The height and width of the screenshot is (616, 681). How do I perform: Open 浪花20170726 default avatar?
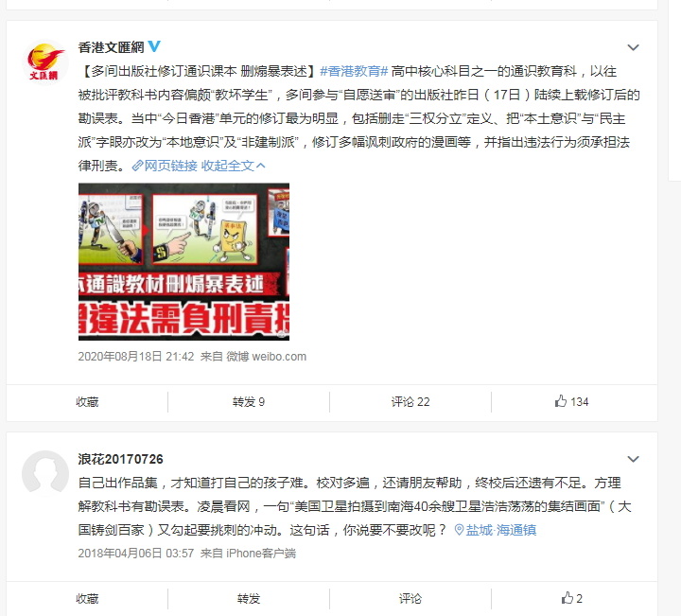tap(45, 473)
